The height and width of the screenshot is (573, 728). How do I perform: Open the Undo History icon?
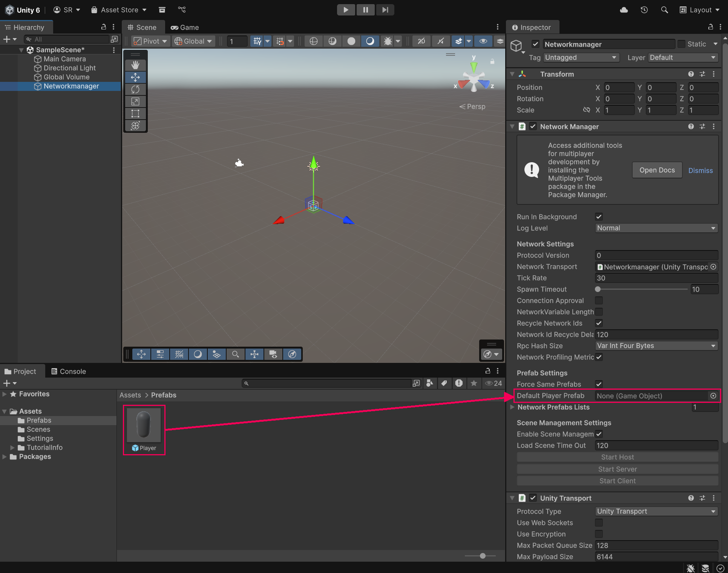point(644,10)
